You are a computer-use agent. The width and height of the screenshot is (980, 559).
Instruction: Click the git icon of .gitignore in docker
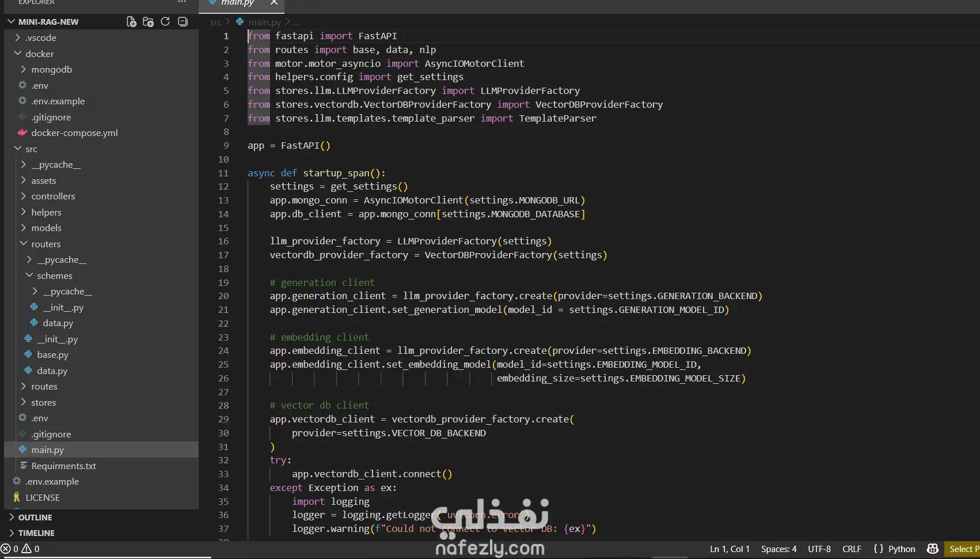[22, 117]
